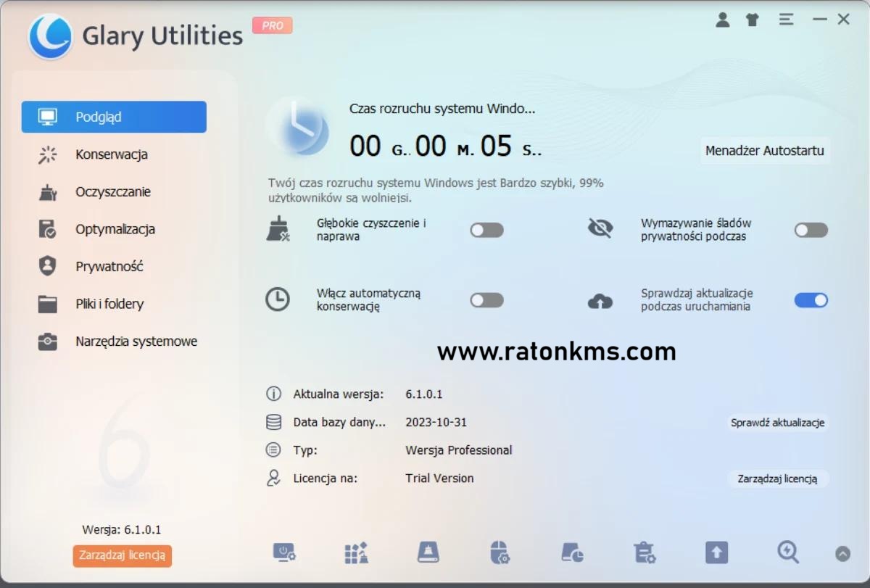Click the Trial Version text
870x588 pixels.
tap(439, 479)
